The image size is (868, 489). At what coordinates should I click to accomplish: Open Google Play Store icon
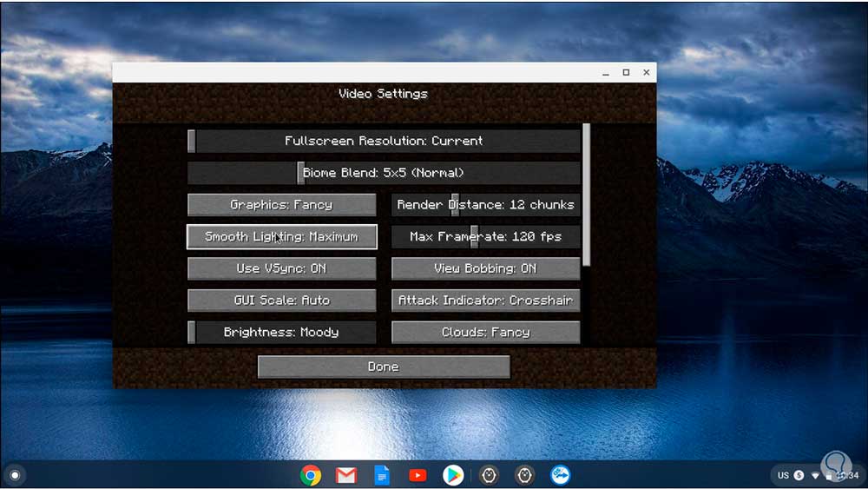click(x=453, y=475)
